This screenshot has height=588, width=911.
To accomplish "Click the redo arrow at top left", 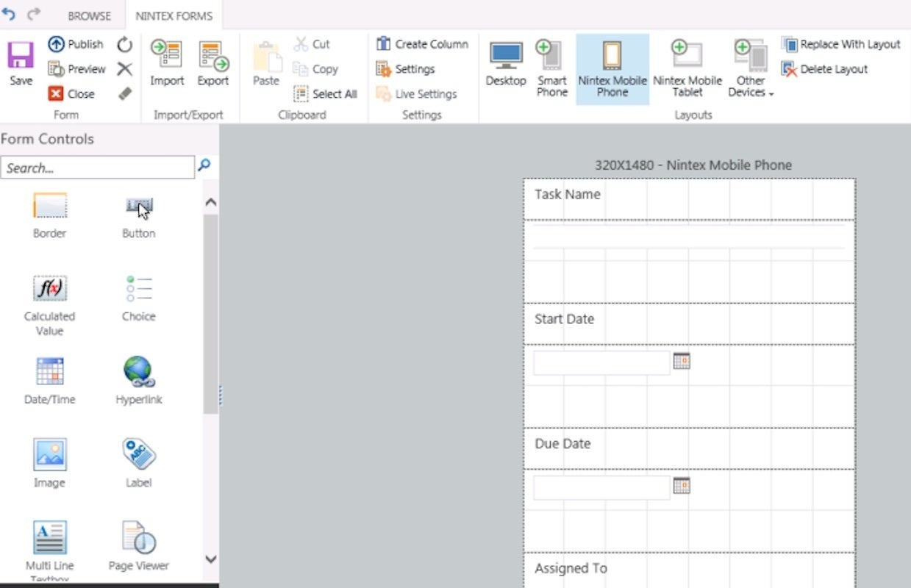I will [x=34, y=14].
